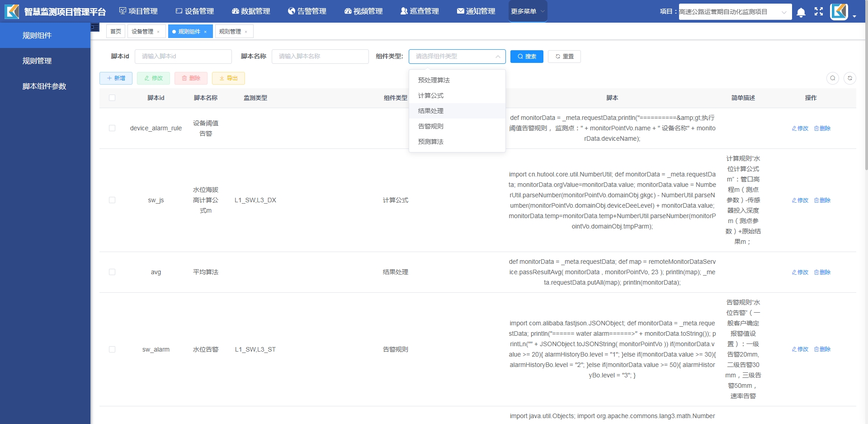Collapse the sidebar with hamburger icon

95,28
